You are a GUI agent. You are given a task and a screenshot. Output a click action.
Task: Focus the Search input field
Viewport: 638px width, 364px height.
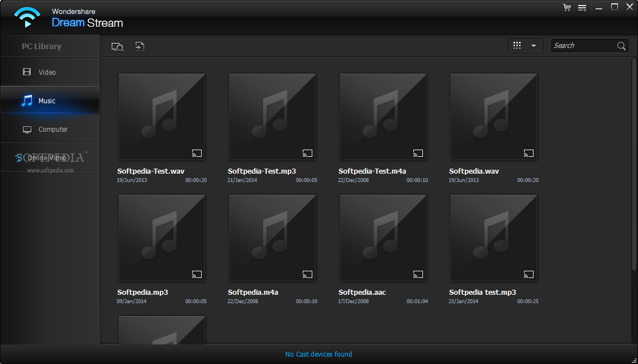click(589, 46)
